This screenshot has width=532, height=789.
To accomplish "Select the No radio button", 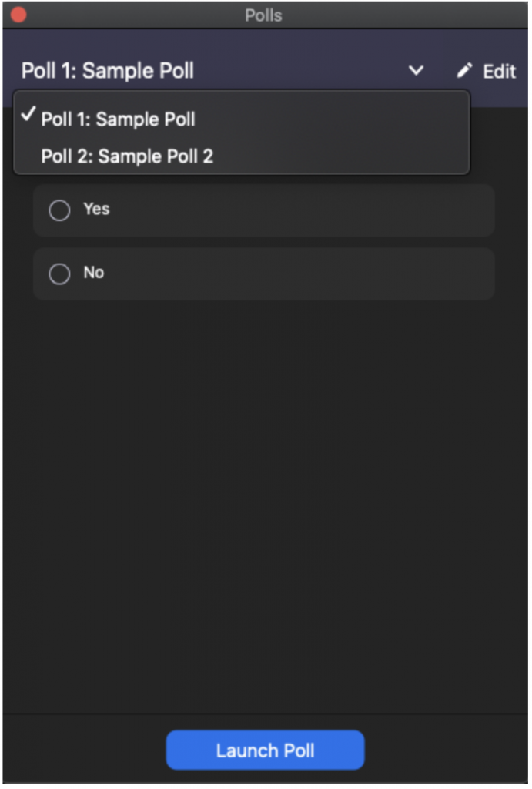I will tap(60, 273).
